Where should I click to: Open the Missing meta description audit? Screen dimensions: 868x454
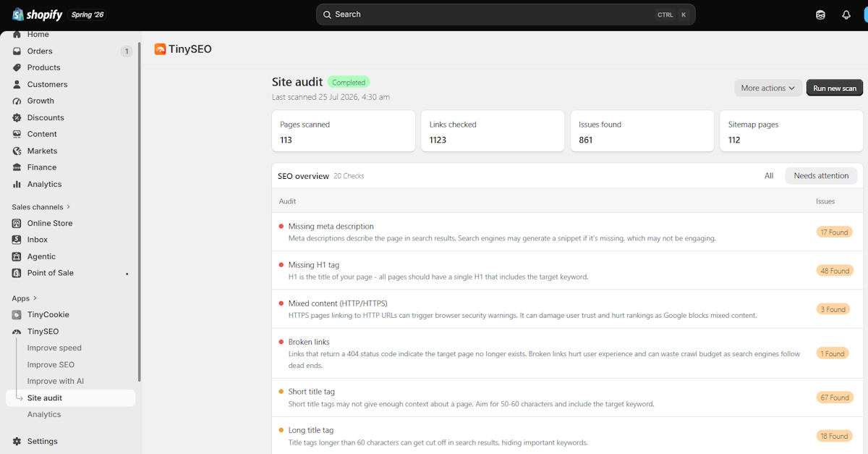568,232
